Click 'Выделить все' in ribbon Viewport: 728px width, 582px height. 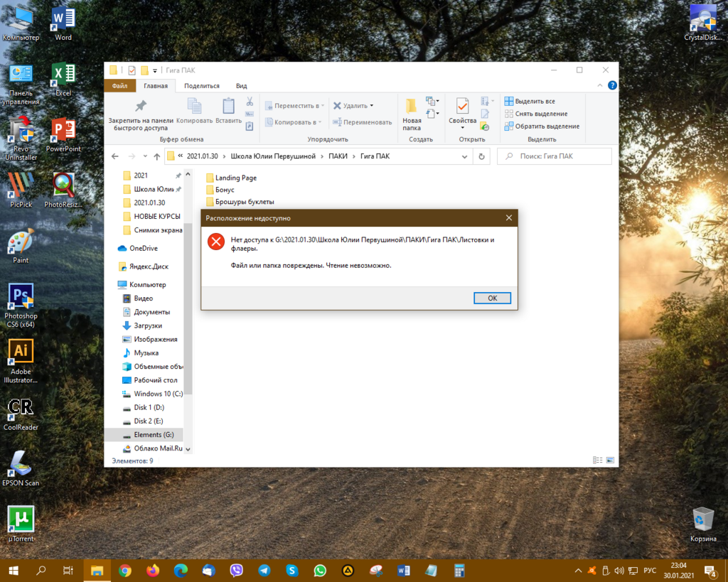(x=530, y=101)
